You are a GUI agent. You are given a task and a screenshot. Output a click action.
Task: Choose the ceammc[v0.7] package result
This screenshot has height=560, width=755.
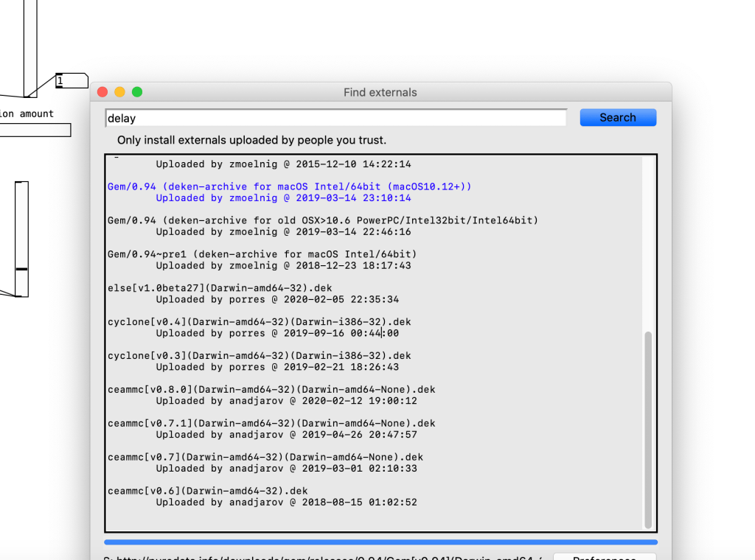265,458
